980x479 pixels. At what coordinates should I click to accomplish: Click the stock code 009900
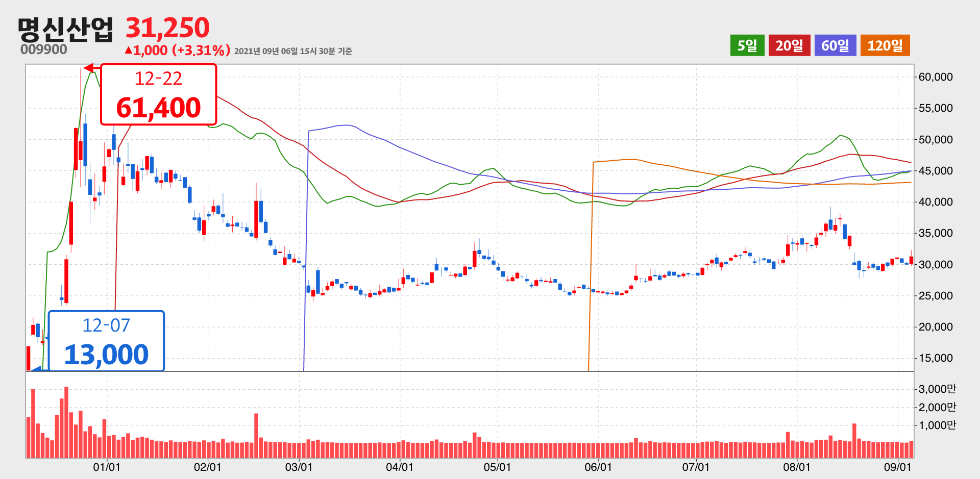(44, 49)
